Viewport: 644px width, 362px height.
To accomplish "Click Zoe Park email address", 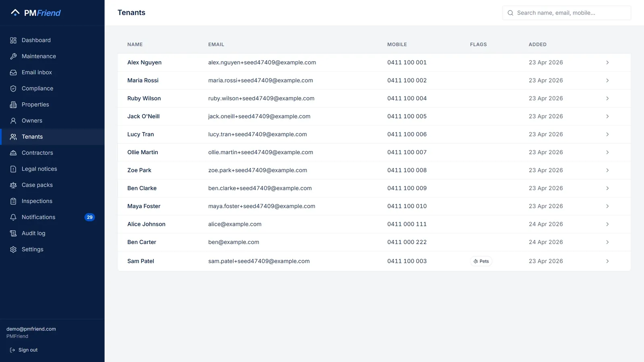I will tap(258, 170).
